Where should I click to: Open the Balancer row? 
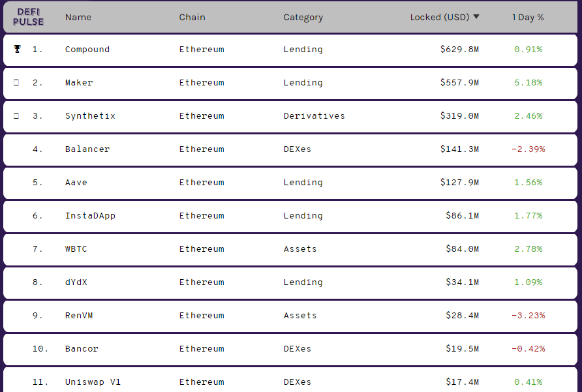tap(290, 149)
